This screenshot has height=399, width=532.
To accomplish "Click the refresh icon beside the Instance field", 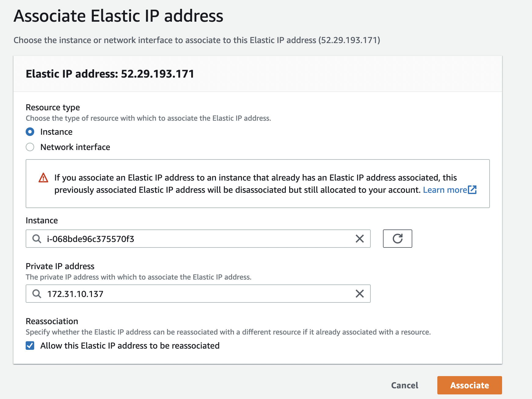I will pyautogui.click(x=397, y=239).
